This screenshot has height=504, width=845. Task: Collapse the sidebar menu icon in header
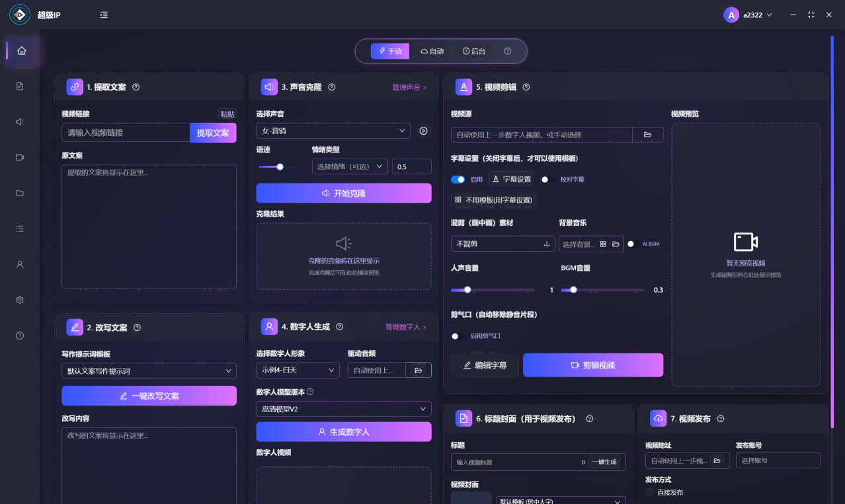(104, 15)
